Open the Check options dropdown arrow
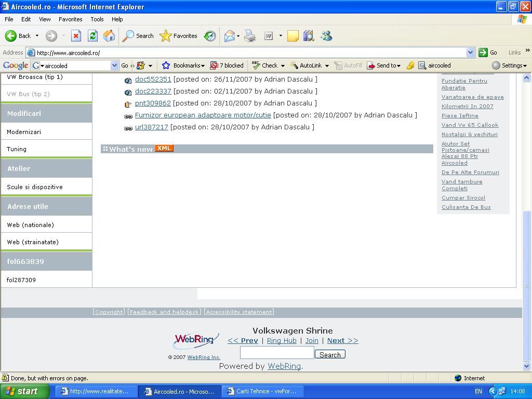 point(283,65)
